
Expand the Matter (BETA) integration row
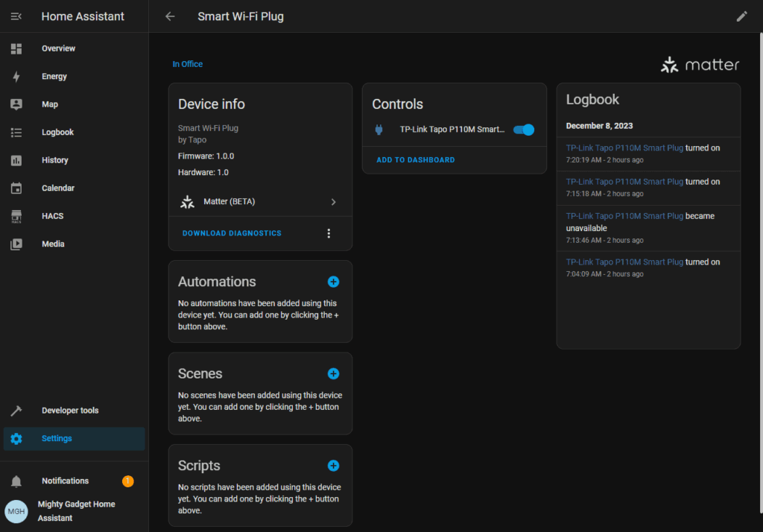point(259,202)
